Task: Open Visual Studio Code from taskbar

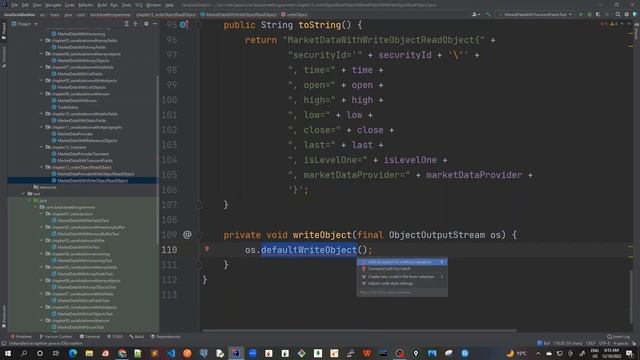Action: click(171, 353)
